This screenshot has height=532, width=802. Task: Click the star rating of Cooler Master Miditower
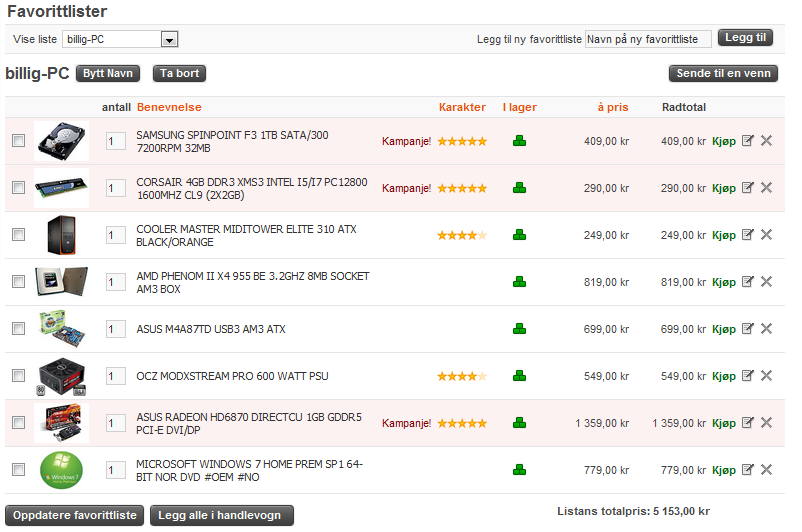pos(462,235)
